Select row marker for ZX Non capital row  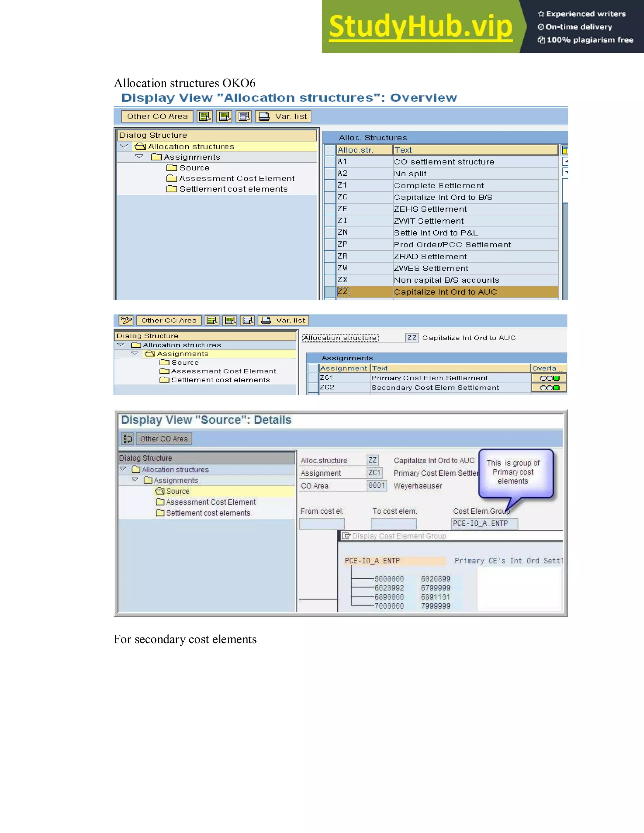(x=330, y=280)
